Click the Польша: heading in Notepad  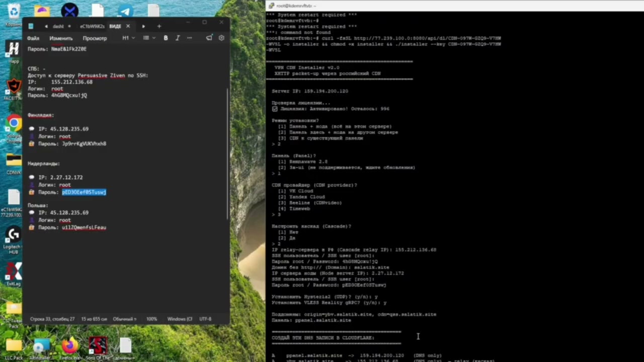[x=38, y=206]
